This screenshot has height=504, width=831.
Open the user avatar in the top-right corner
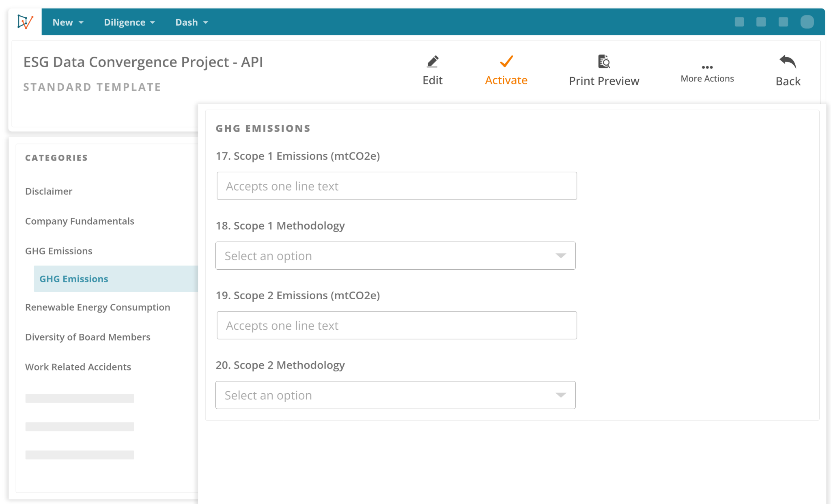[807, 22]
